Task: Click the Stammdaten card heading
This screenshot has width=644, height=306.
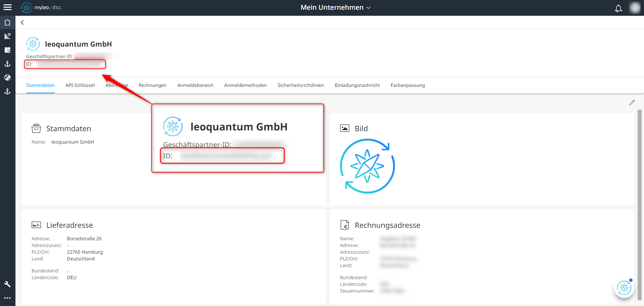Action: 69,129
